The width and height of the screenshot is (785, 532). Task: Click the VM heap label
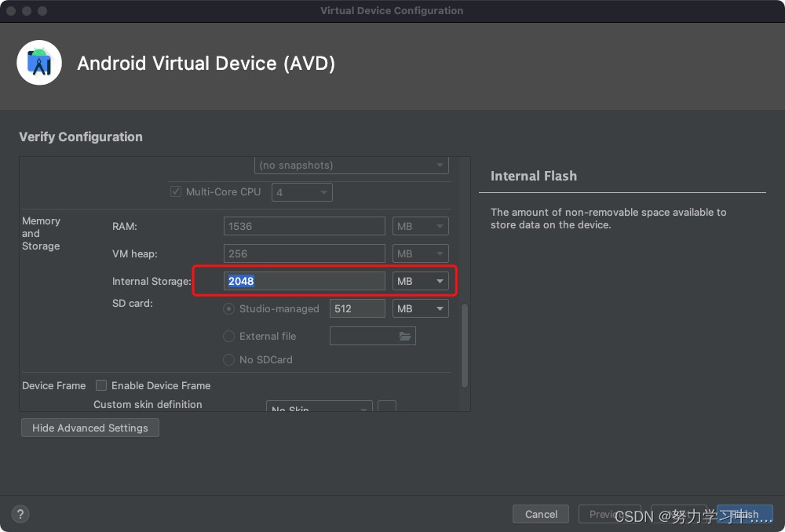pyautogui.click(x=135, y=253)
